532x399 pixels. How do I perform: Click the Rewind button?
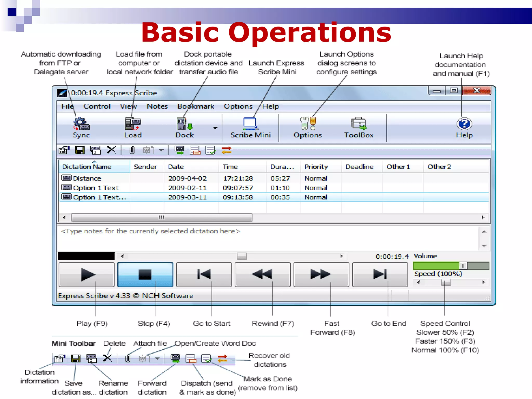point(263,275)
